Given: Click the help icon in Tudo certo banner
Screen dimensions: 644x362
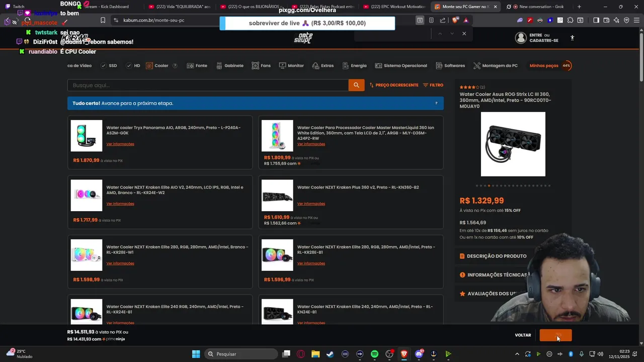Looking at the screenshot, I should pos(436,104).
